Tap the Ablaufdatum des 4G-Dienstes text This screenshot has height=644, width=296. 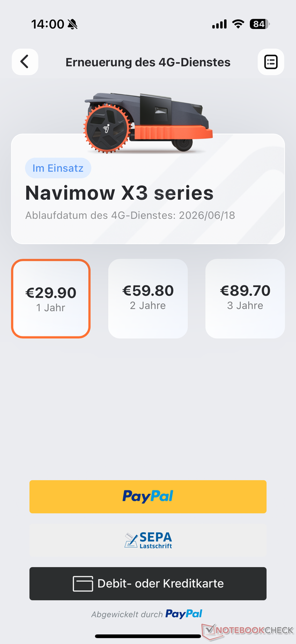130,216
